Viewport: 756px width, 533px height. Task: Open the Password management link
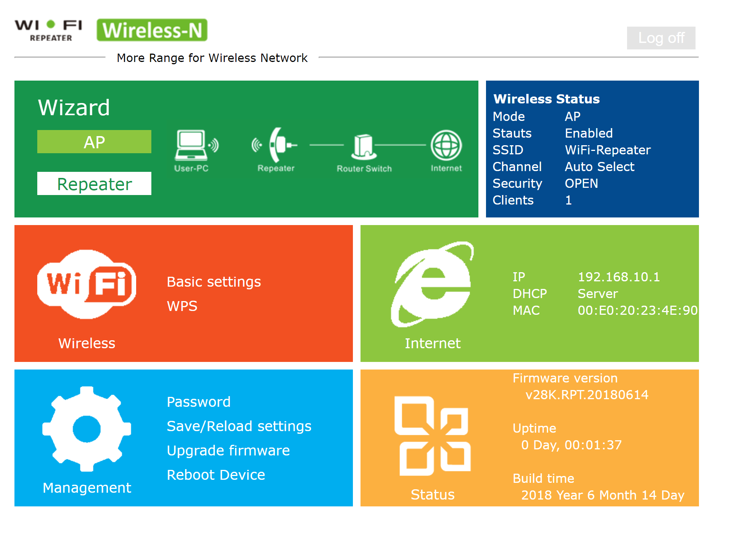click(199, 402)
